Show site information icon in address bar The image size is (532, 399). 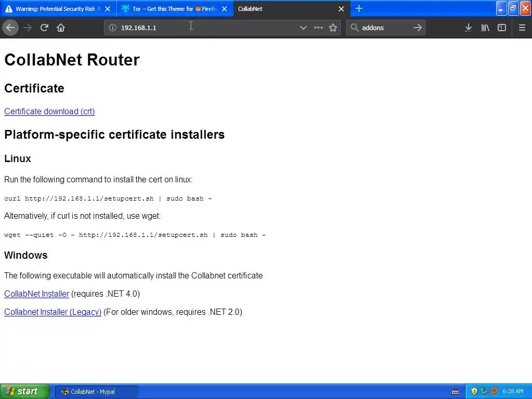(x=113, y=28)
